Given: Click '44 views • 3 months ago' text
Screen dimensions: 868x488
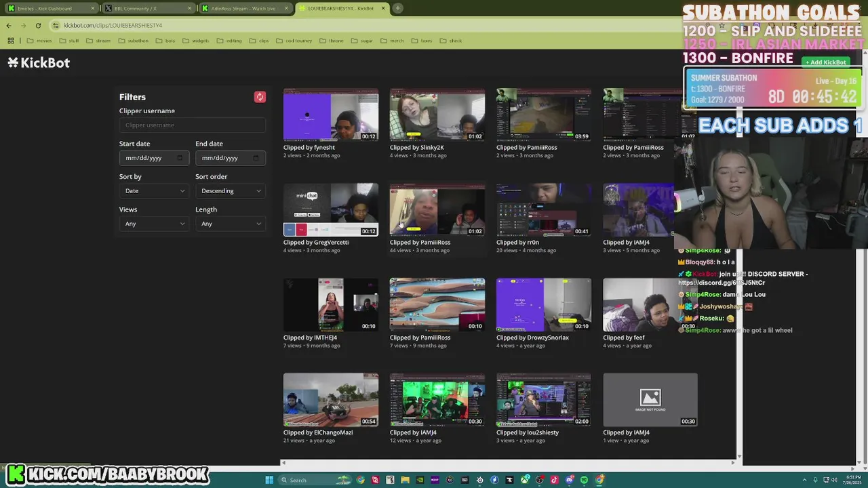Looking at the screenshot, I should coord(420,250).
